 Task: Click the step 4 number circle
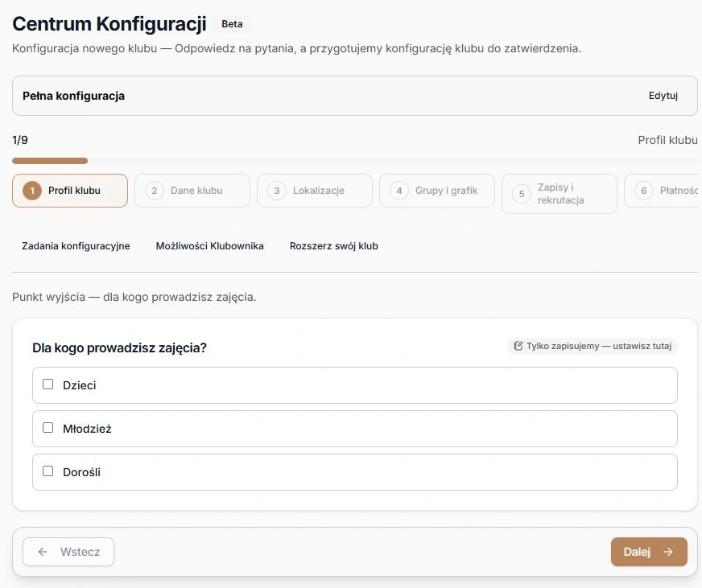pyautogui.click(x=399, y=191)
